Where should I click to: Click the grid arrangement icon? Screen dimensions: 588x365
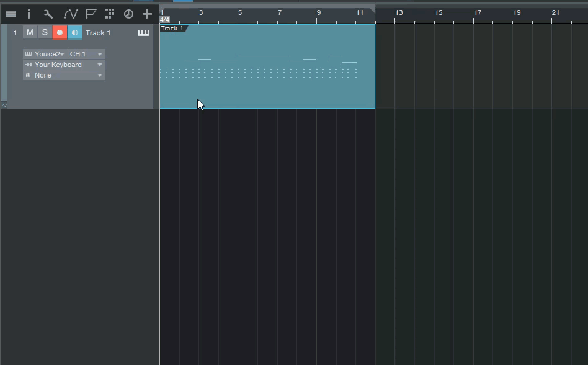point(110,14)
